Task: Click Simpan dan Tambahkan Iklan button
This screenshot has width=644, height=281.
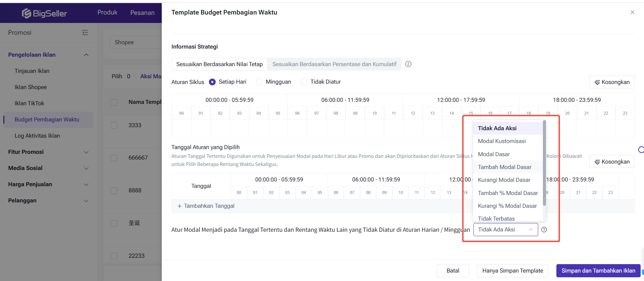Action: pos(598,271)
